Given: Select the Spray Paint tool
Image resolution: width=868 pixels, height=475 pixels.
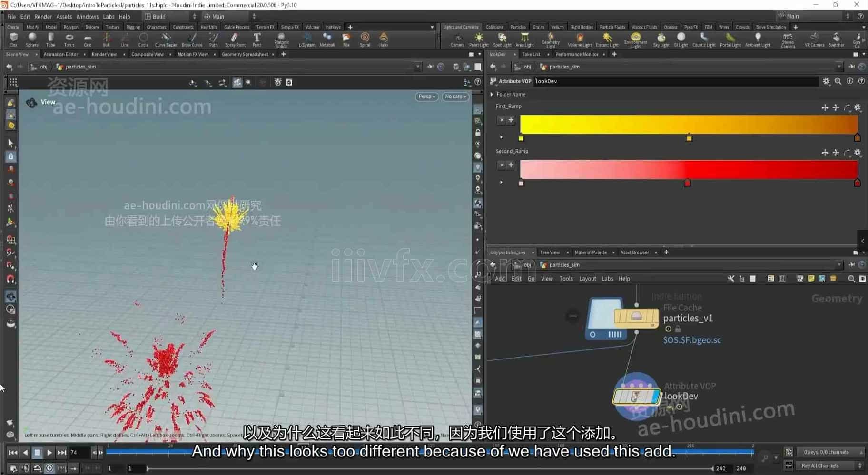Looking at the screenshot, I should point(235,39).
